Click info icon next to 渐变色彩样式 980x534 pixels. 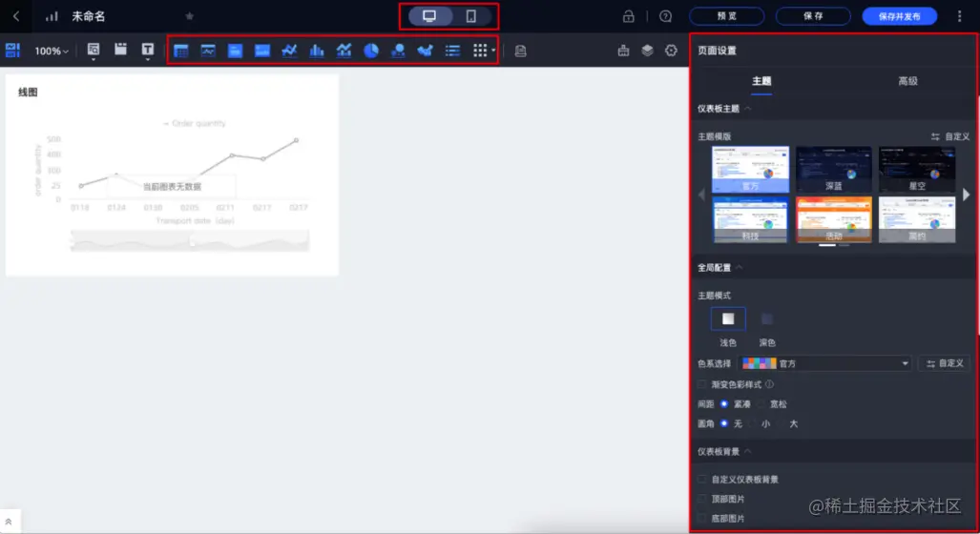pyautogui.click(x=769, y=384)
